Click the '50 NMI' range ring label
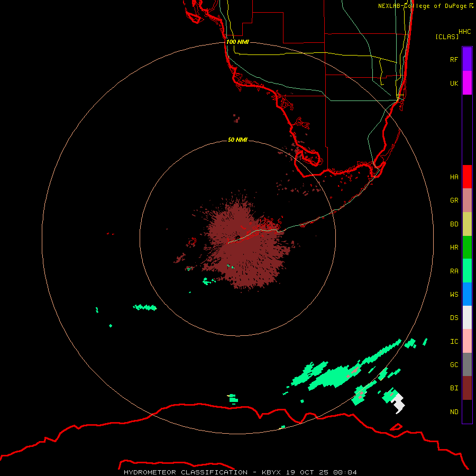 [x=237, y=140]
